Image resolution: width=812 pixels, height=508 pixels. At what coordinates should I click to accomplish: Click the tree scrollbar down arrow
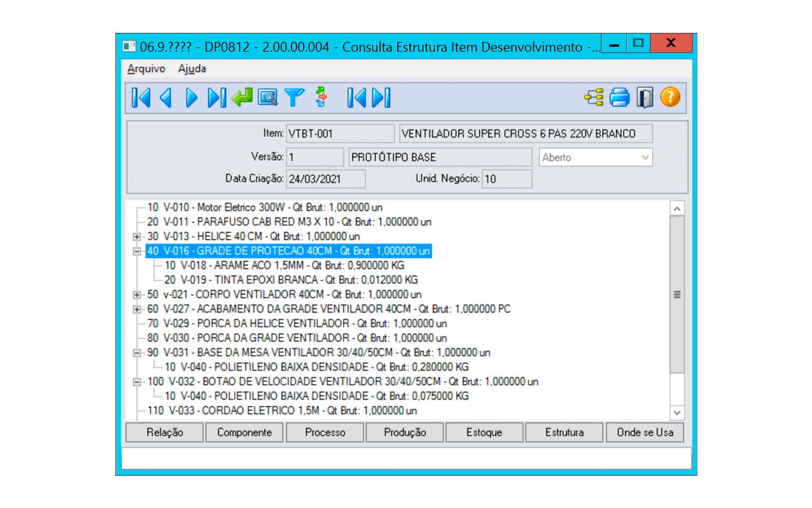(x=677, y=412)
